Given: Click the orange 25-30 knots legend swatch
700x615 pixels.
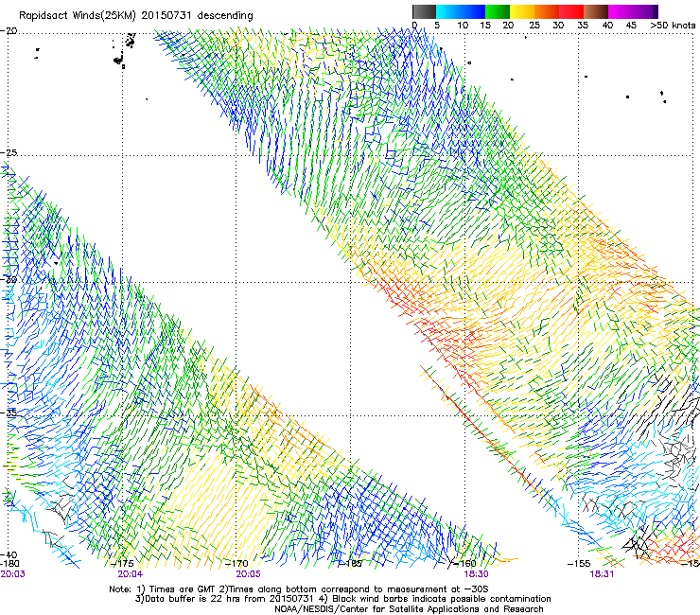Looking at the screenshot, I should tap(547, 11).
